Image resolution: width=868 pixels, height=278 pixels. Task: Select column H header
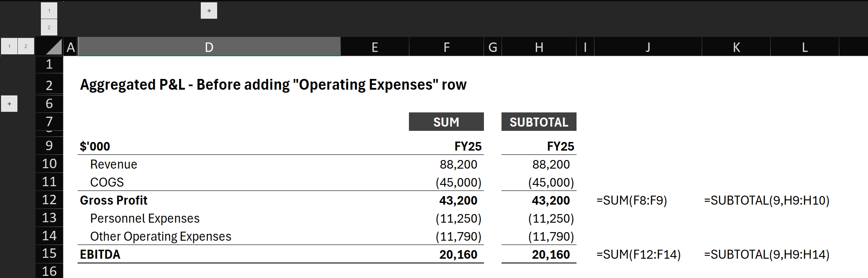click(x=539, y=47)
